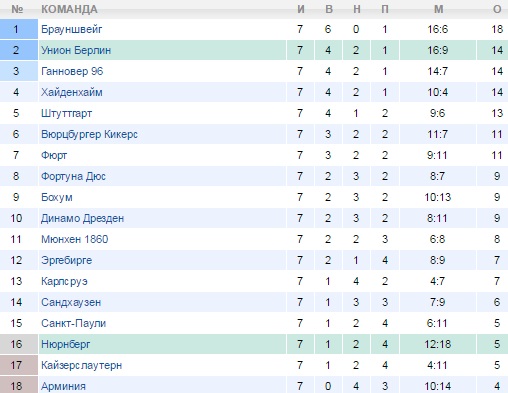Open the Динамо Дрезден team page
The image size is (508, 393).
(82, 218)
